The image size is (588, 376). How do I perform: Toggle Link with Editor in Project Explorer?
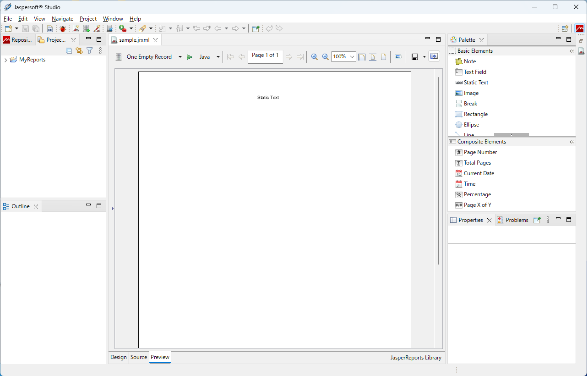tap(79, 50)
